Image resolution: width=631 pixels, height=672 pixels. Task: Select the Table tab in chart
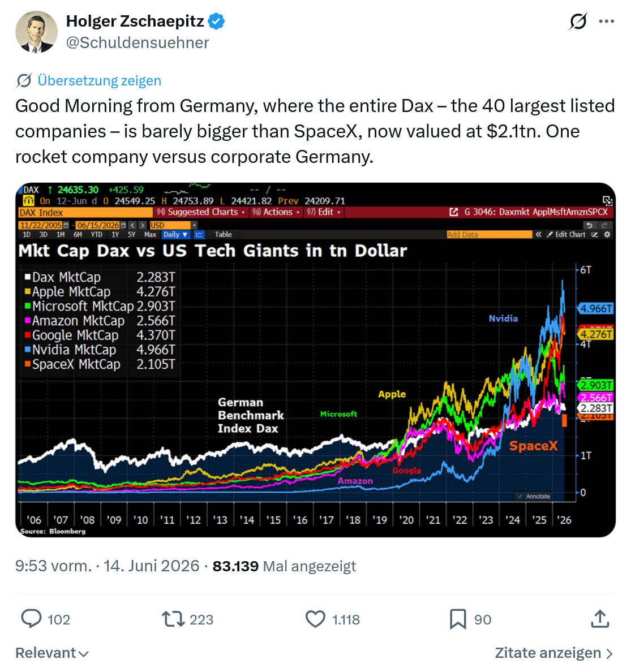point(223,234)
